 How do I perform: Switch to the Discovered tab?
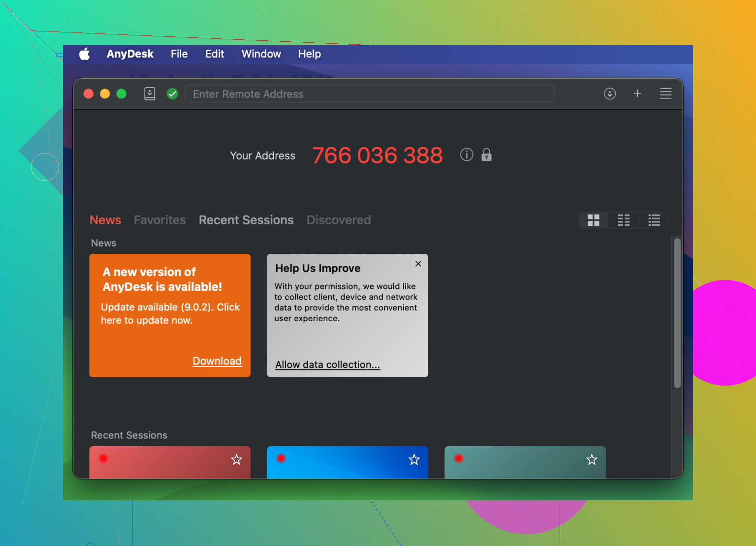pyautogui.click(x=339, y=220)
